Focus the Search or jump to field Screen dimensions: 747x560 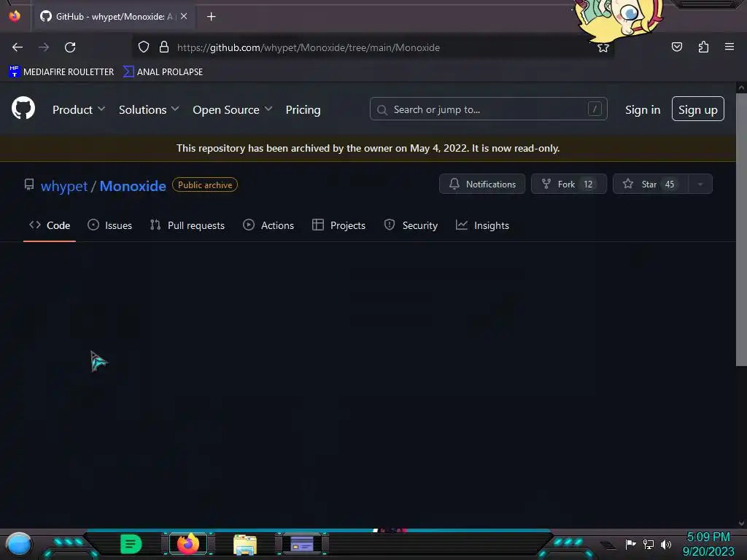coord(488,109)
